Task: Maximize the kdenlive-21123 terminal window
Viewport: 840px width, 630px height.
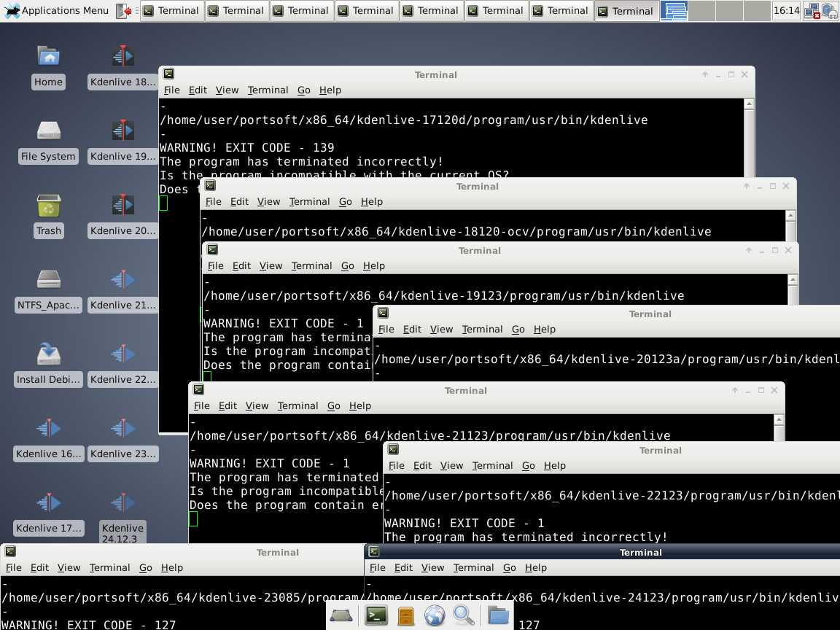Action: click(x=761, y=391)
